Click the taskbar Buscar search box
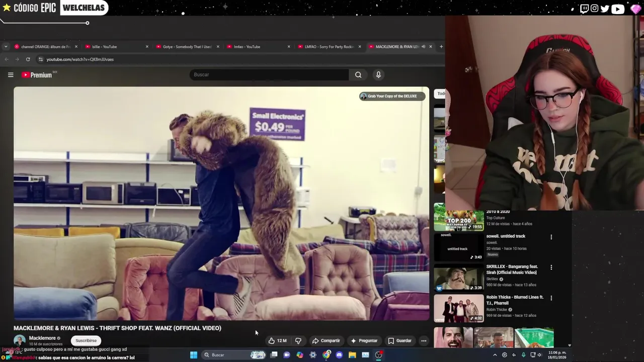The height and width of the screenshot is (362, 644). [234, 355]
